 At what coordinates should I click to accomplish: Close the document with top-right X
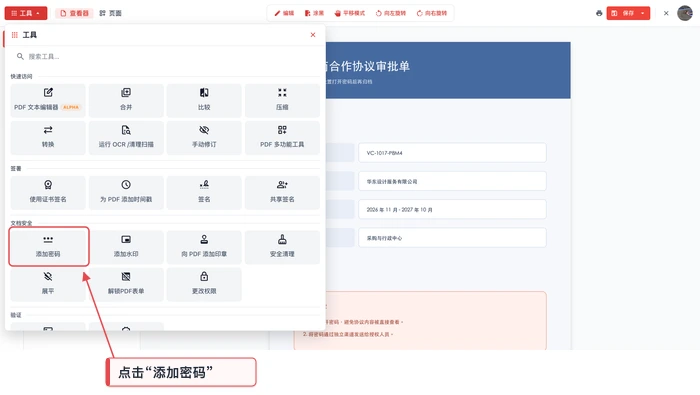click(x=666, y=13)
